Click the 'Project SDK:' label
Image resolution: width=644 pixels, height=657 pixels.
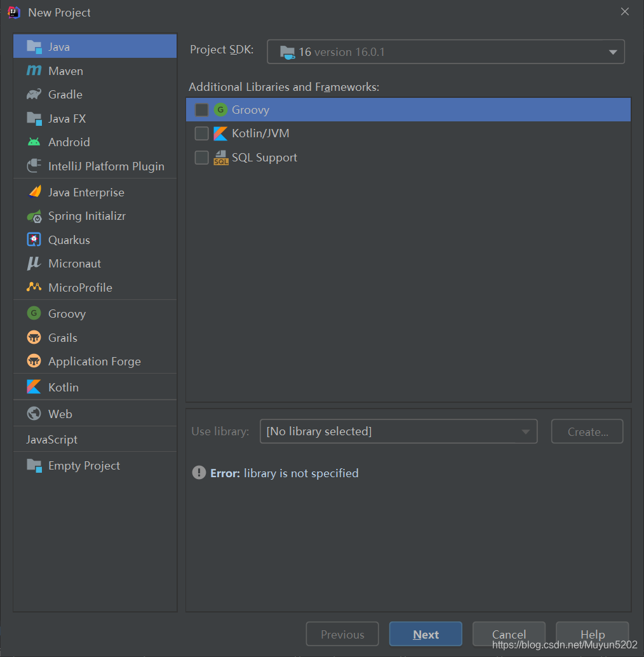[x=222, y=50]
